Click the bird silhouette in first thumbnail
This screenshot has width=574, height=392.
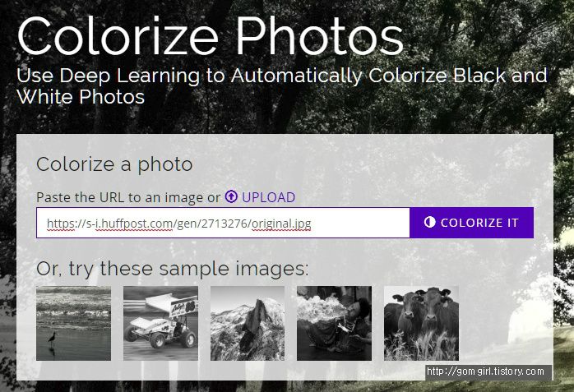click(x=53, y=340)
